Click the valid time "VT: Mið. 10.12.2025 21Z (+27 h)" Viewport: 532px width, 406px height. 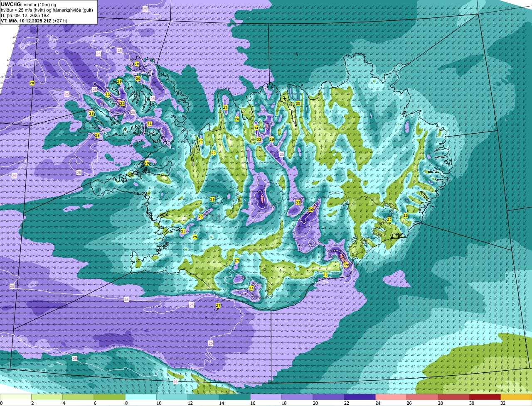[34, 20]
